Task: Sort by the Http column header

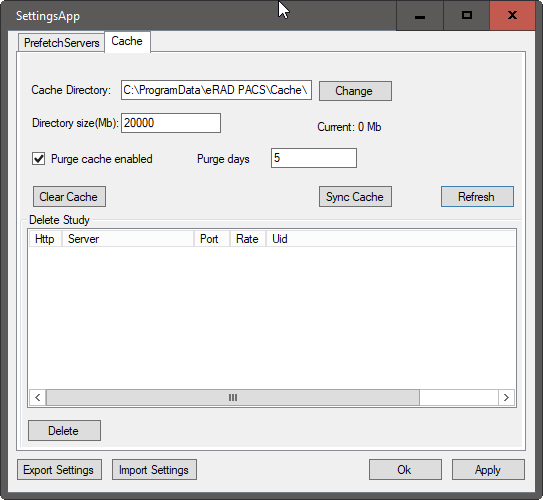Action: pos(45,239)
